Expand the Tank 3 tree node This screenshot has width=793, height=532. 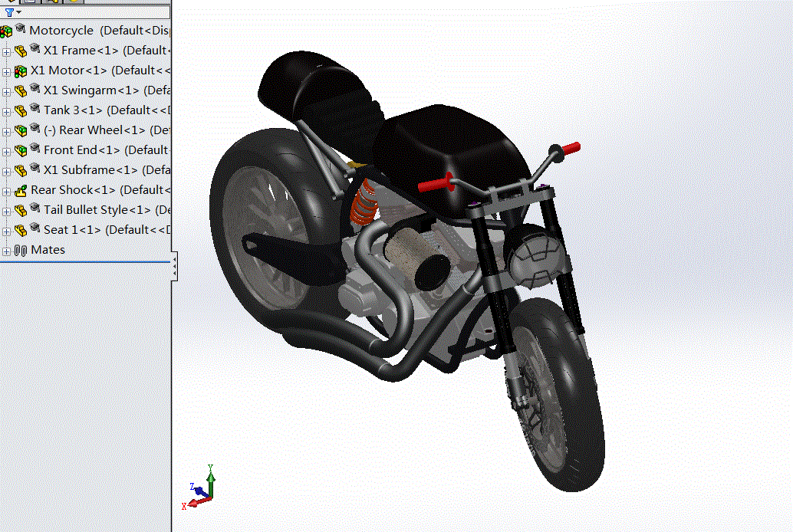(x=6, y=112)
